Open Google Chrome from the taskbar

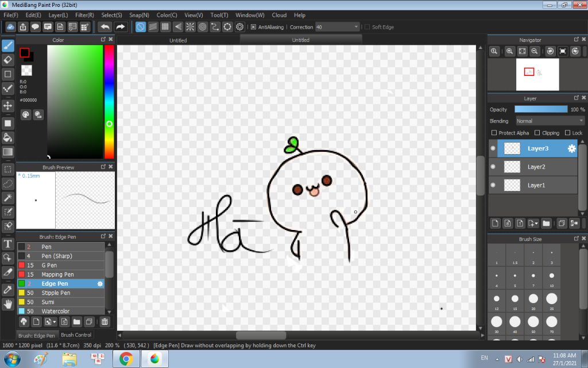coord(126,359)
